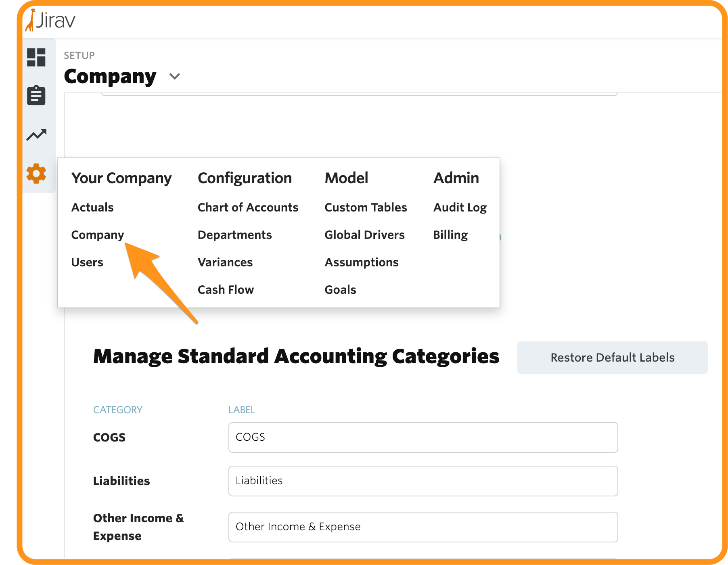Click the Admin menu heading
Screen dimensions: 728x565
[x=456, y=178]
